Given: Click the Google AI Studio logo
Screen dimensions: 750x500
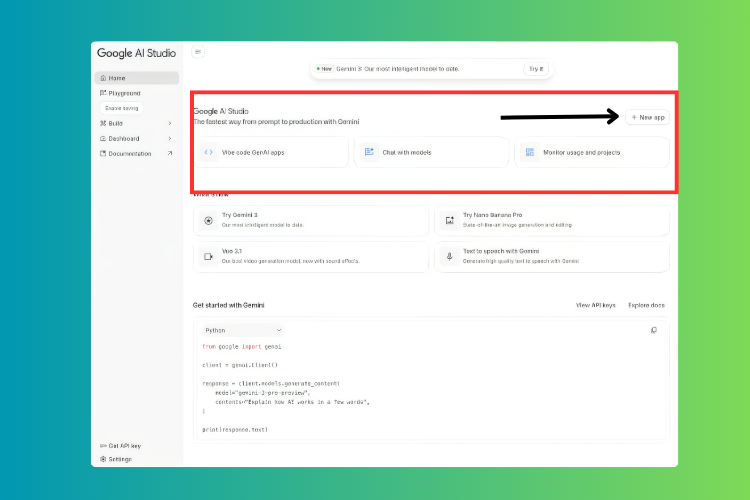Looking at the screenshot, I should click(x=136, y=53).
